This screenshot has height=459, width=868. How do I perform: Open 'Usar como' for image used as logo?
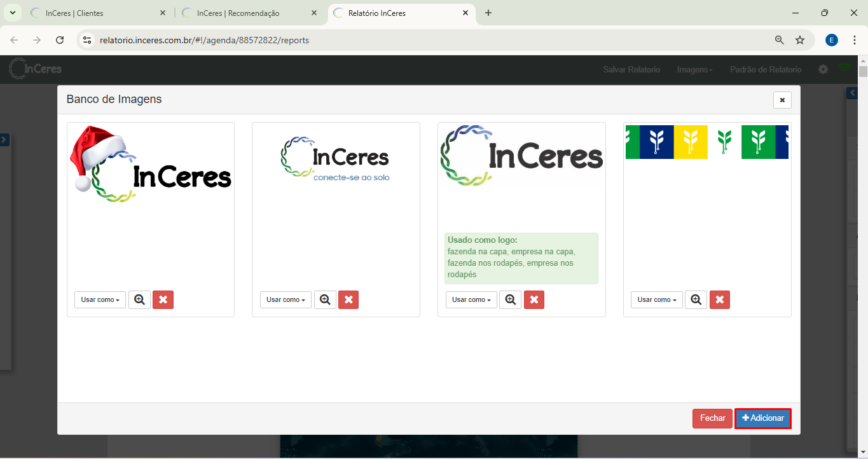coord(471,299)
